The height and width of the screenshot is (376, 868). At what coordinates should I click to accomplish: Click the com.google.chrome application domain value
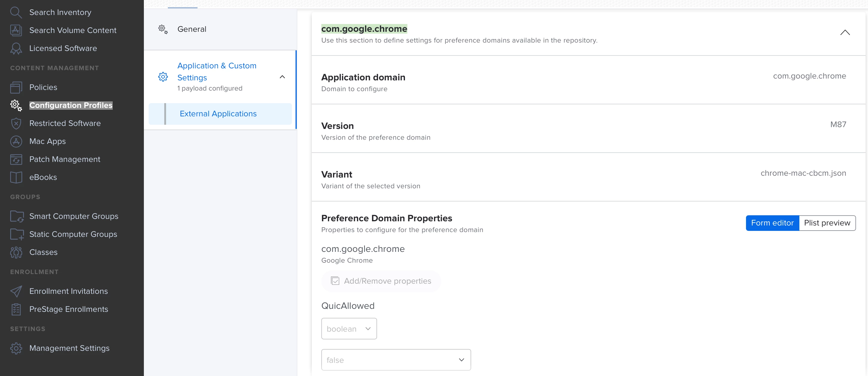[x=809, y=76]
